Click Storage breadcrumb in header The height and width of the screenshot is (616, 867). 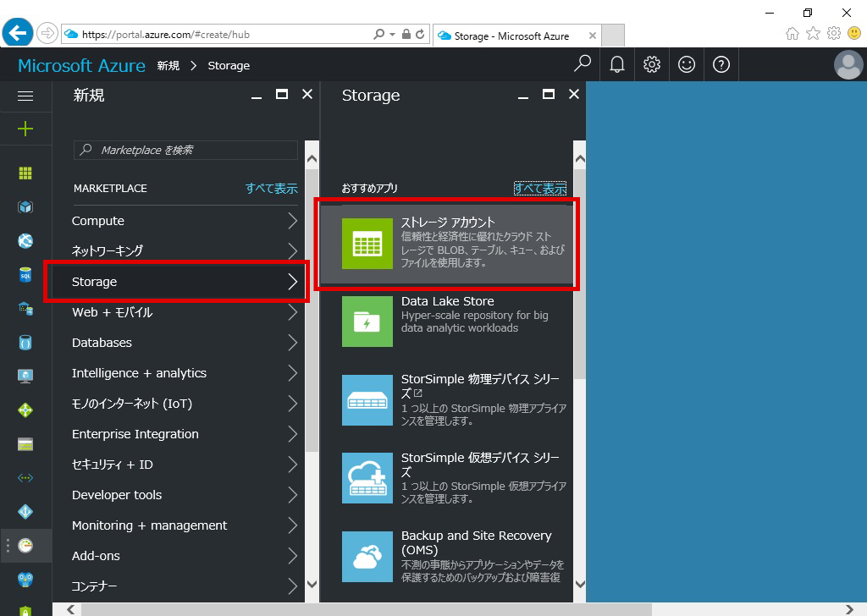[229, 66]
